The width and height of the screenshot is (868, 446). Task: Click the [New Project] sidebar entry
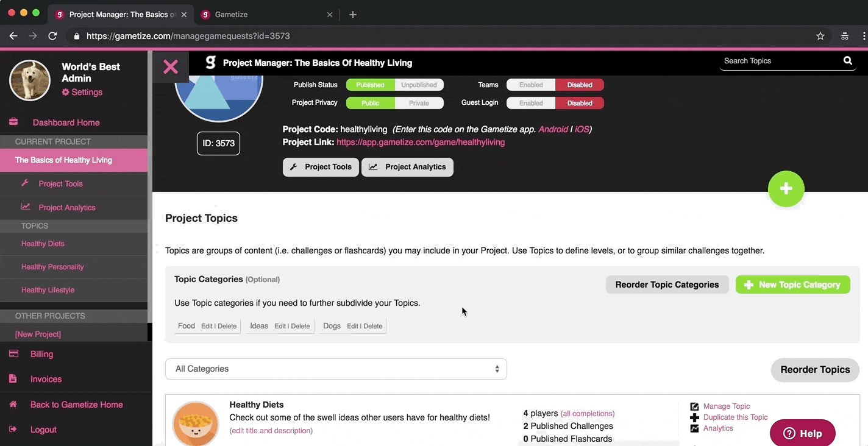[38, 334]
